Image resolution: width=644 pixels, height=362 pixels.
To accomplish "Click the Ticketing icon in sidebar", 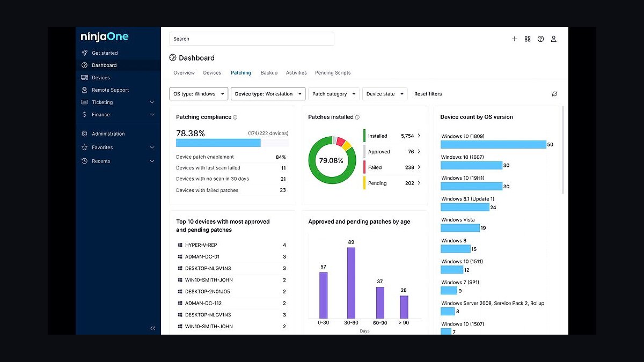I will click(x=84, y=102).
